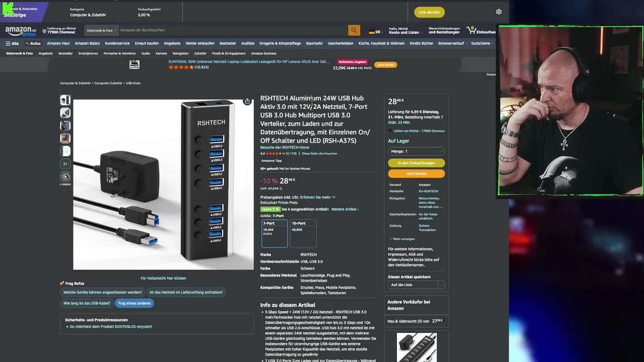Open the shopping cart icon
The height and width of the screenshot is (362, 644).
click(471, 30)
